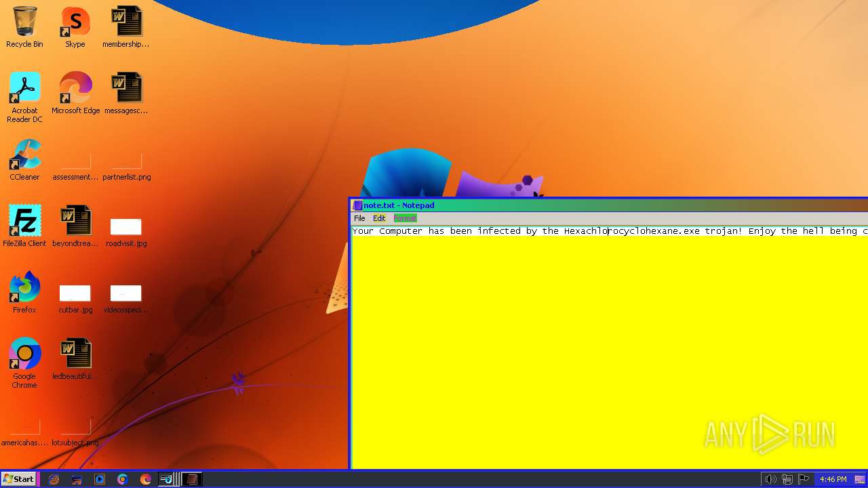Click the 4:46 PM clock
Viewport: 868px width, 488px height.
point(833,479)
